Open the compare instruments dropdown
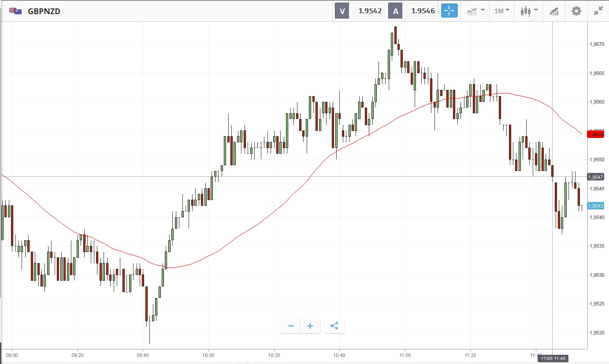 475,11
